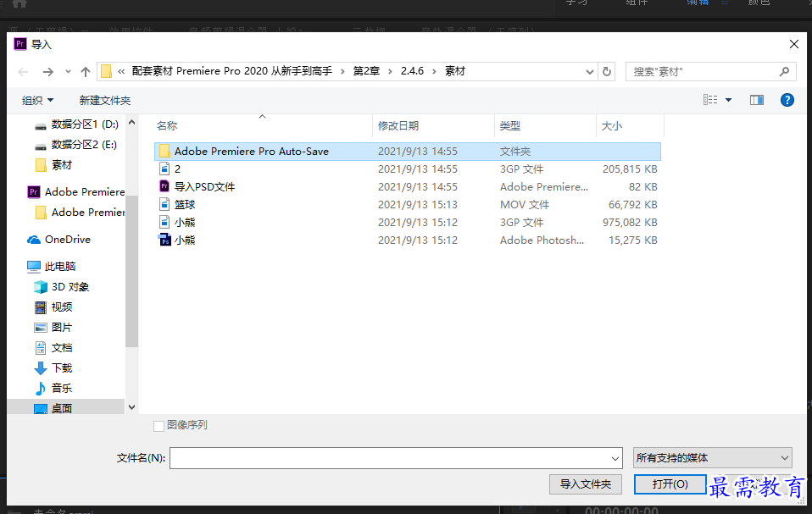Click sidebar scroll up arrow
812x514 pixels.
(131, 123)
